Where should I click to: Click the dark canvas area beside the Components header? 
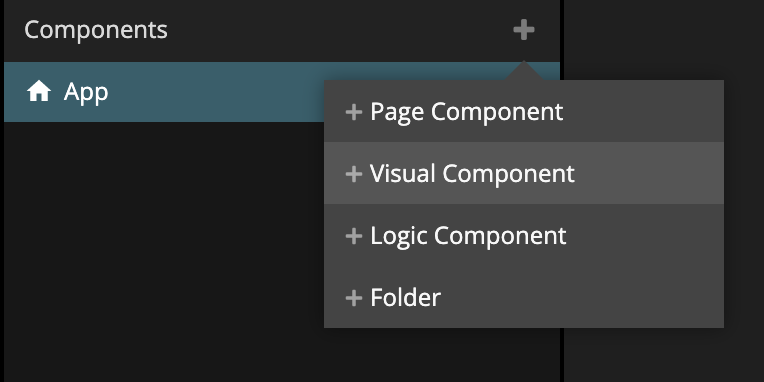pyautogui.click(x=664, y=40)
